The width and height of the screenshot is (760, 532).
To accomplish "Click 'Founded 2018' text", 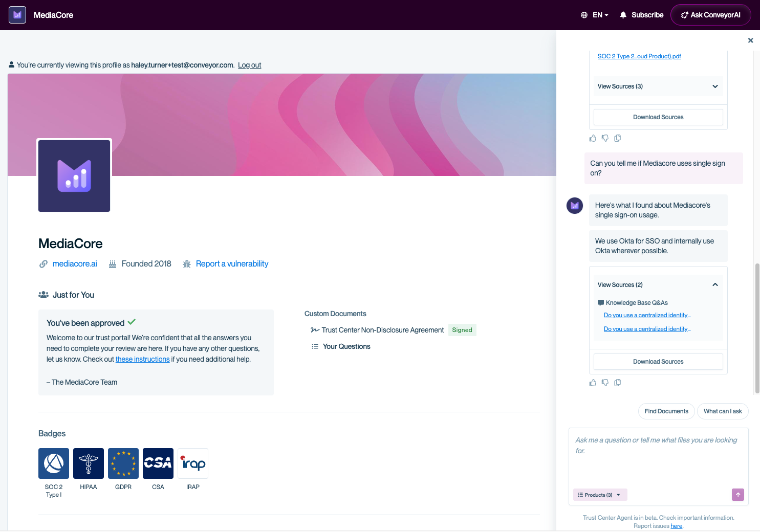I will click(146, 264).
